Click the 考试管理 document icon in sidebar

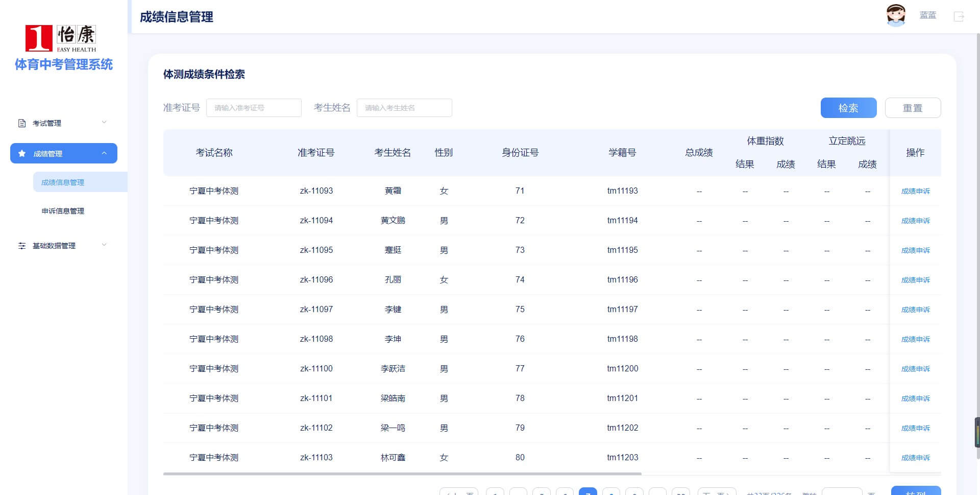click(21, 123)
